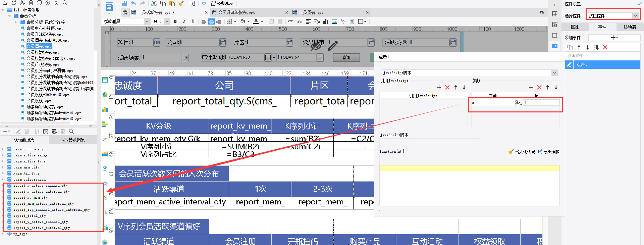Viewport: 644px width, 245px height.
Task: Enable right text alignment
Action: 219,21
